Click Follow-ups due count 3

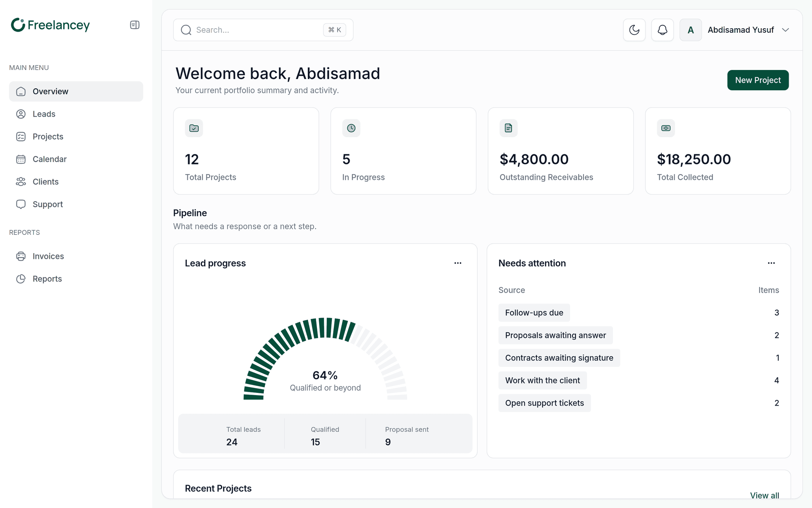tap(777, 313)
